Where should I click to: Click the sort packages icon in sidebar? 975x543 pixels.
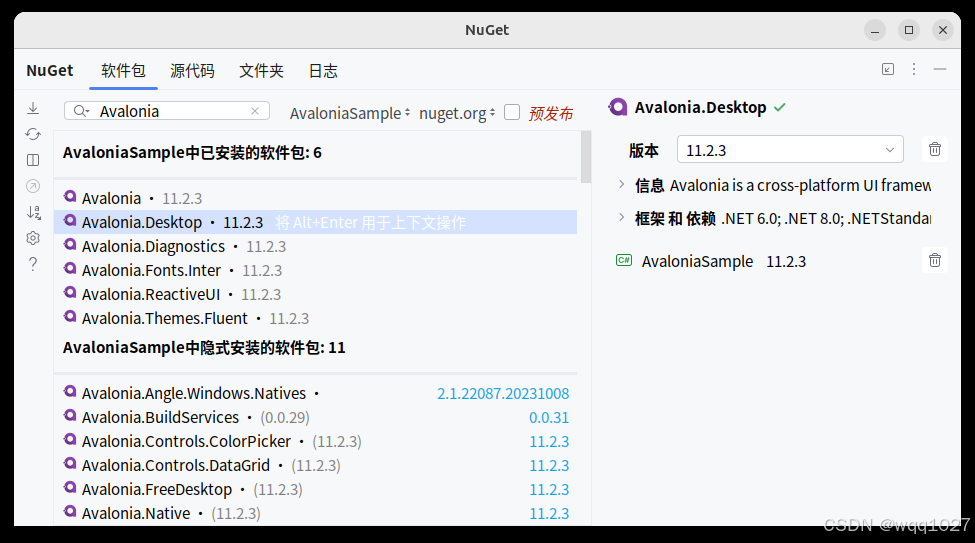click(34, 212)
